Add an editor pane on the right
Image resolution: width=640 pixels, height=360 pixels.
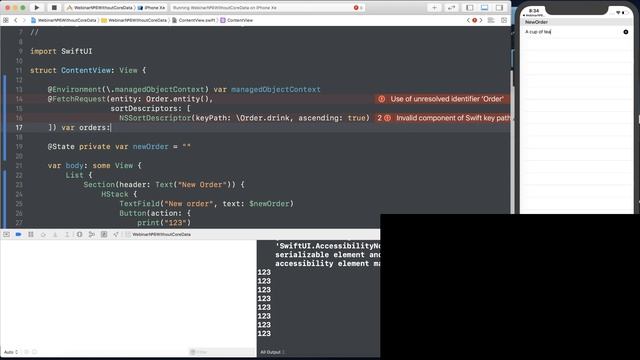504,20
